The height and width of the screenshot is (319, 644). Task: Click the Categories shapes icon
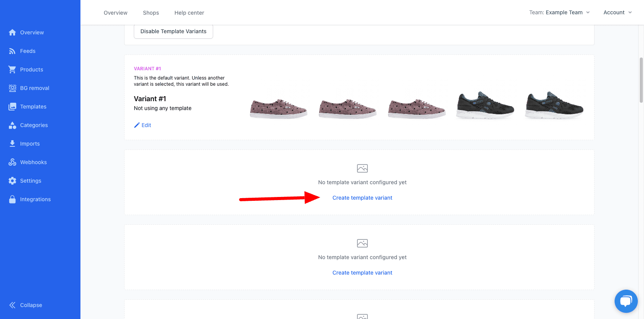pos(12,125)
